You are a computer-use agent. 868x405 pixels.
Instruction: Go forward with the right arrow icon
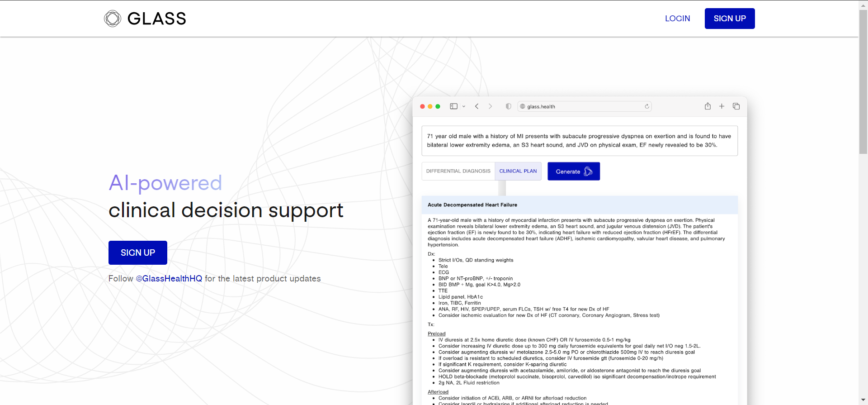click(490, 106)
